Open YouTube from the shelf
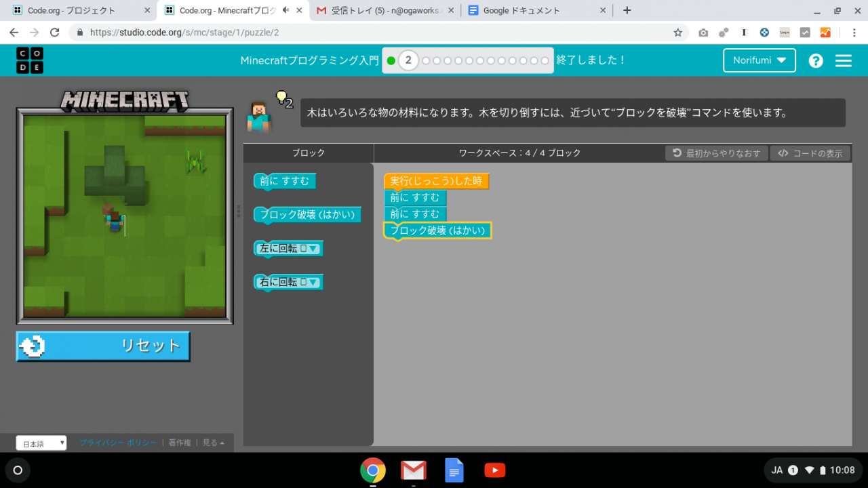The width and height of the screenshot is (868, 488). [x=495, y=470]
